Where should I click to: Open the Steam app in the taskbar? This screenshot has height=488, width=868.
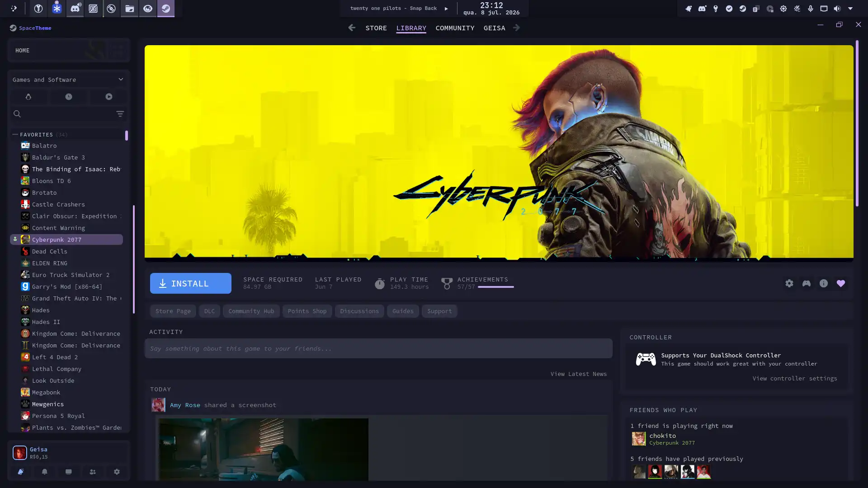166,8
